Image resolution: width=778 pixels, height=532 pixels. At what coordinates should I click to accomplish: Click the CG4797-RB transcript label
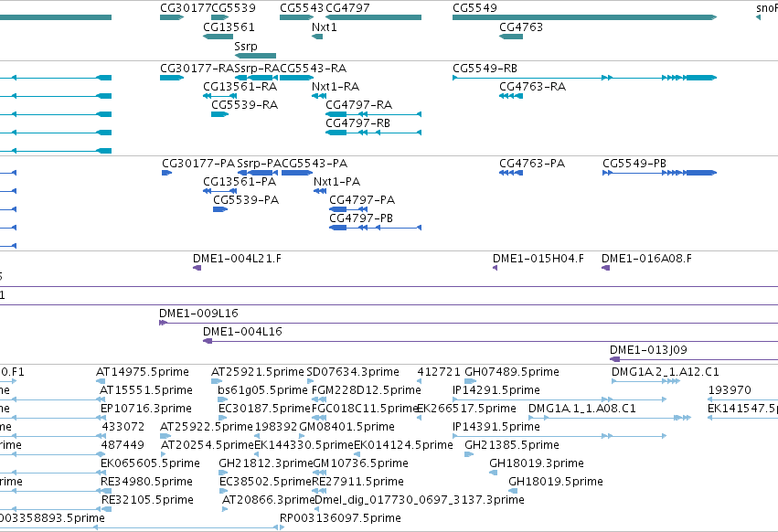pyautogui.click(x=357, y=123)
